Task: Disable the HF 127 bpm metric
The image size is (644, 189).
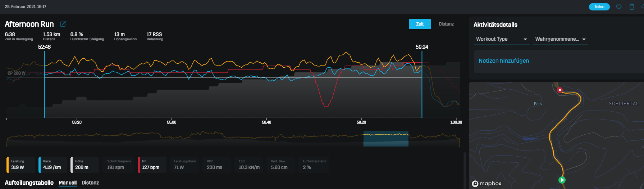Action: [152, 165]
